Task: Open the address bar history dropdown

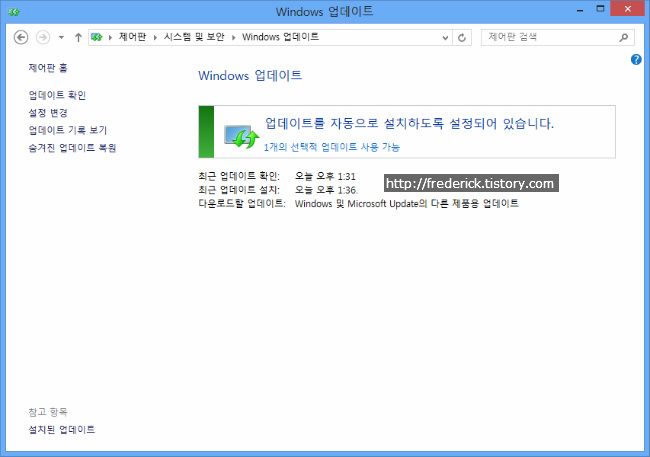Action: click(445, 38)
